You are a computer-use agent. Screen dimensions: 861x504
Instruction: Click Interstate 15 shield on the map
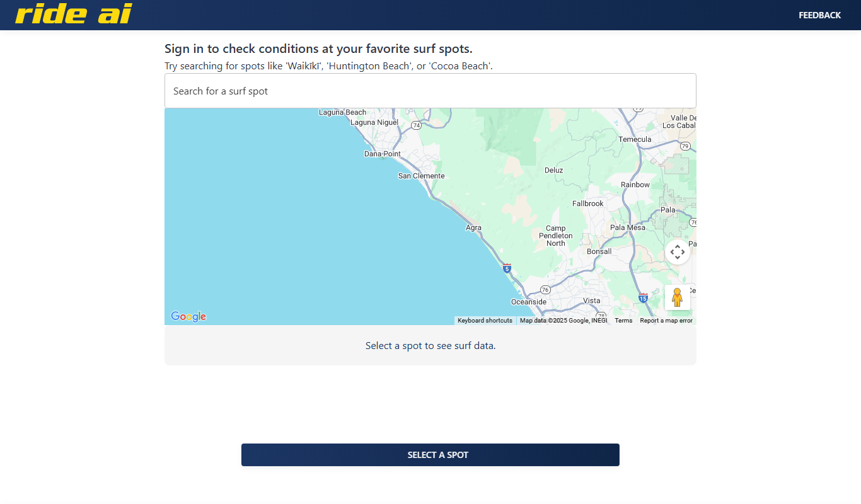643,297
